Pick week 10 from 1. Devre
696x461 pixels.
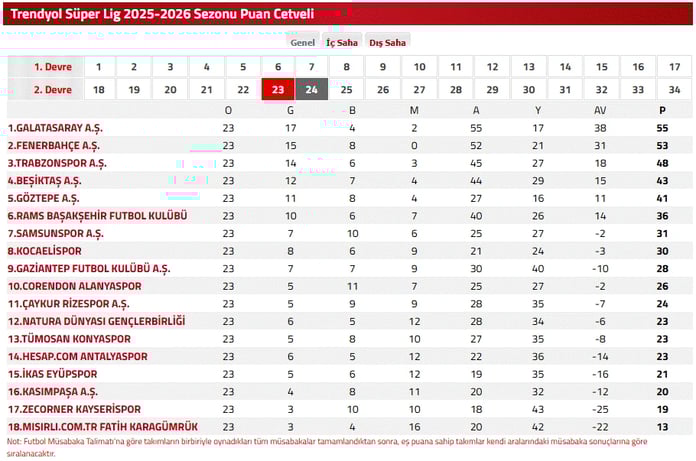coord(419,67)
